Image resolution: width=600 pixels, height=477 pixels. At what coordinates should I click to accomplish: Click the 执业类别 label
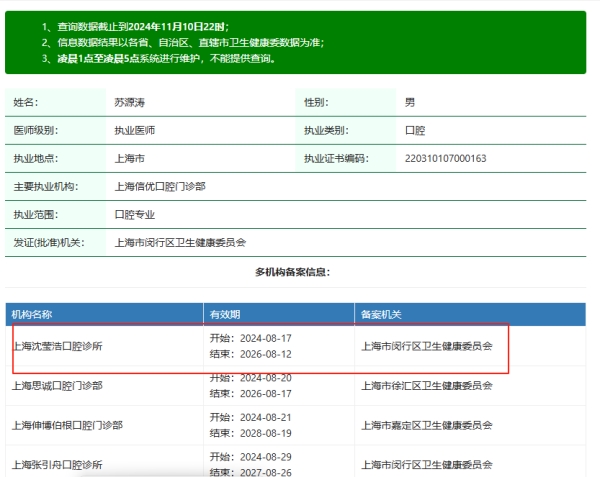click(x=326, y=130)
